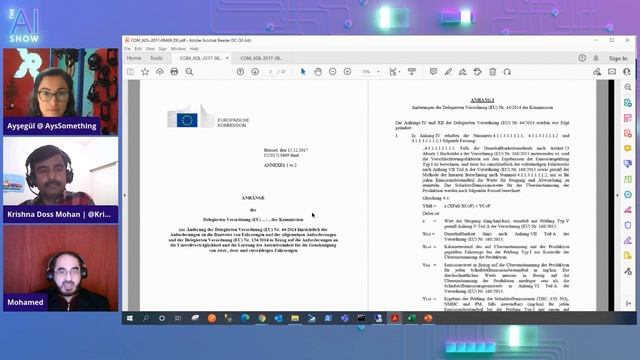640x360 pixels.
Task: Click the yellow Comment icon in right pane
Action: 628,149
